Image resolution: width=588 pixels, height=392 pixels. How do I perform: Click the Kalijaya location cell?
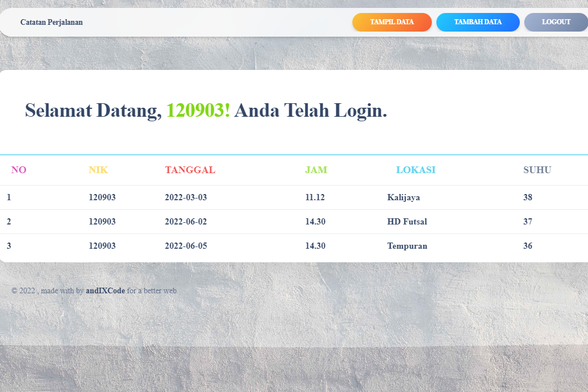[x=403, y=197]
